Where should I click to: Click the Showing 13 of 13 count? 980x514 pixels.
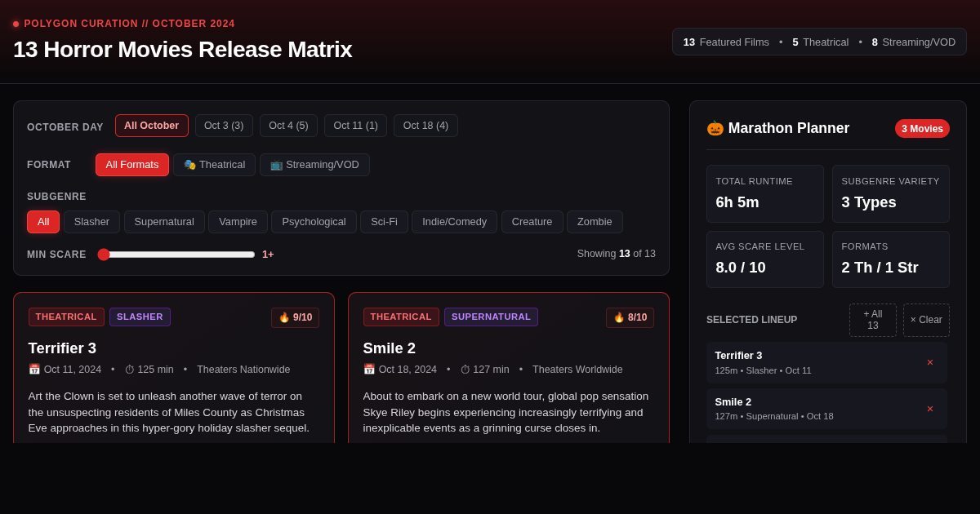617,254
